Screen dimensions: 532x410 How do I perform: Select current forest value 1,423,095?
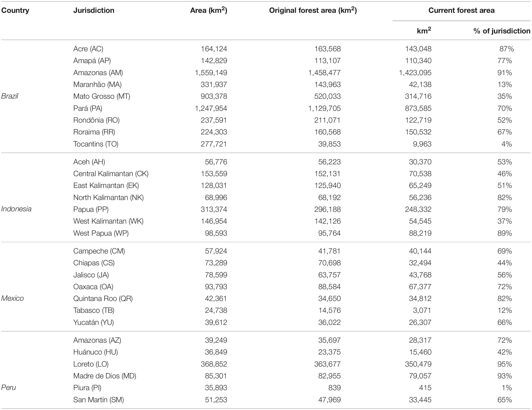tap(415, 73)
